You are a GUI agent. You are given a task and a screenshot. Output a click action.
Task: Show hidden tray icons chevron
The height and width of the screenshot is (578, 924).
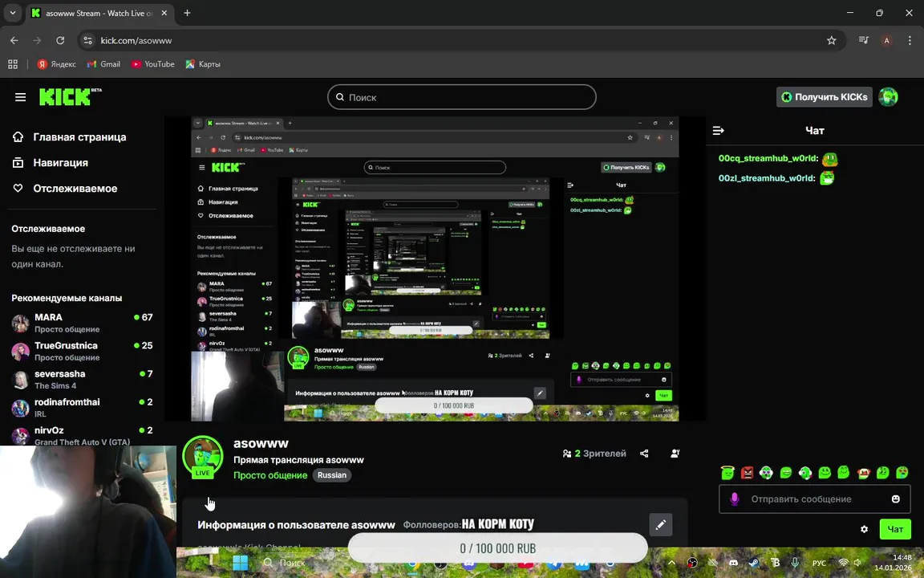[671, 563]
